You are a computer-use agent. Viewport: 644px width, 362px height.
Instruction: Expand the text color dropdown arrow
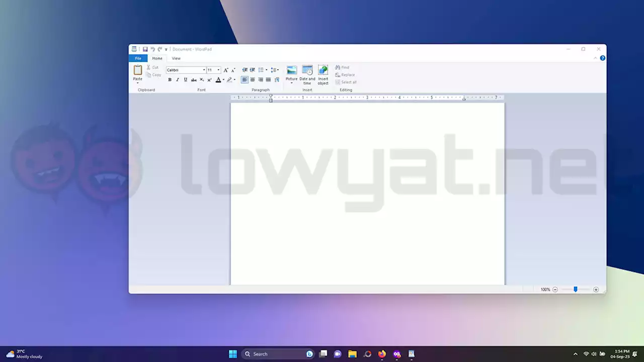223,79
